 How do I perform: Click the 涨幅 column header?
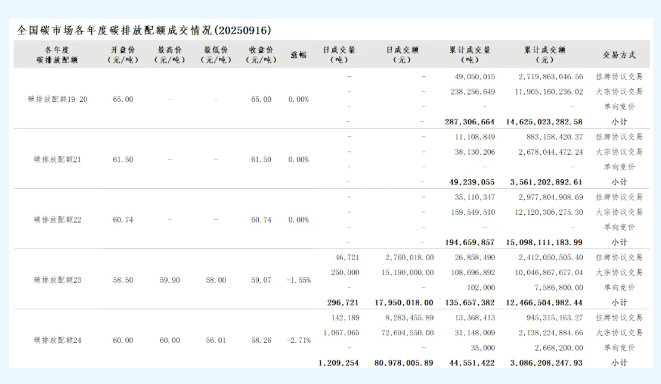(x=298, y=55)
